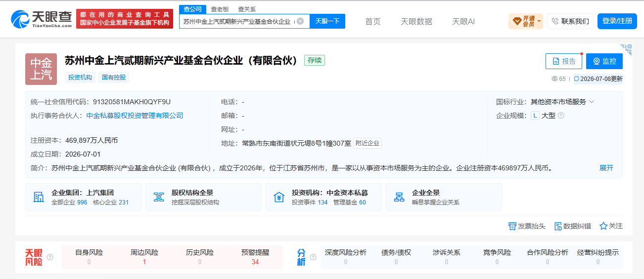Open 中金私募股权投资管理有限公司 link
This screenshot has width=644, height=279.
[135, 116]
